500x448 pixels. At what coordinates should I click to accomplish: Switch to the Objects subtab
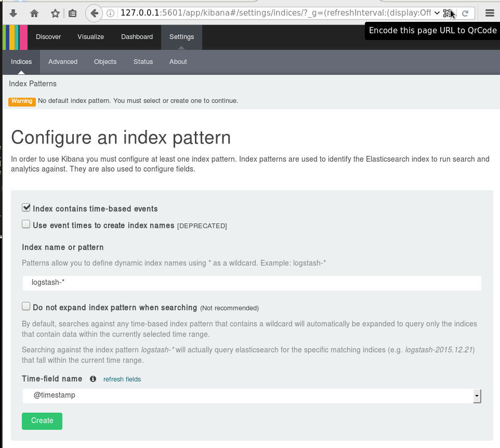(105, 62)
